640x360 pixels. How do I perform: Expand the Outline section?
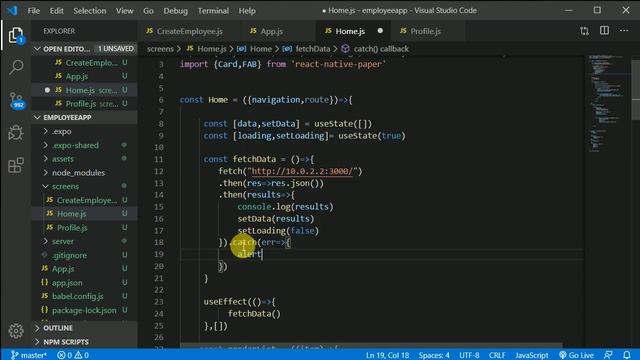(x=84, y=328)
